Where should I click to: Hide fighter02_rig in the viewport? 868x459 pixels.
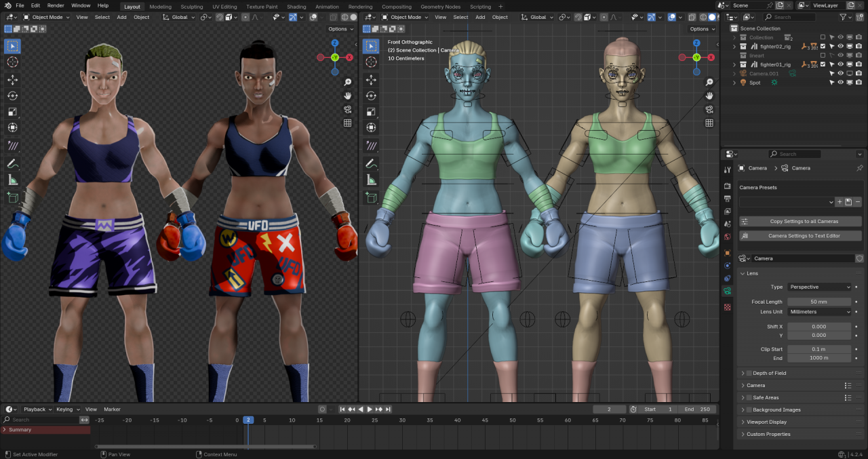(x=840, y=47)
